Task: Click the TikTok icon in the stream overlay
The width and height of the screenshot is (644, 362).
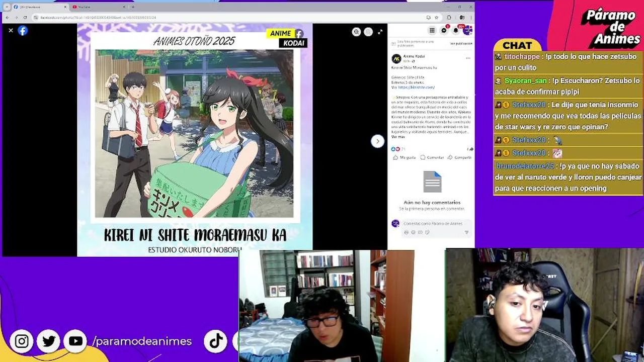Action: 216,341
